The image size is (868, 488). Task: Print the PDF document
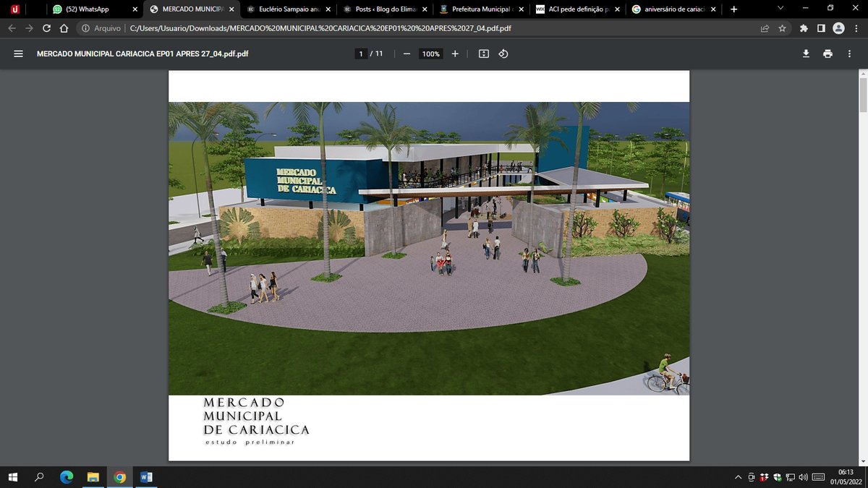827,54
